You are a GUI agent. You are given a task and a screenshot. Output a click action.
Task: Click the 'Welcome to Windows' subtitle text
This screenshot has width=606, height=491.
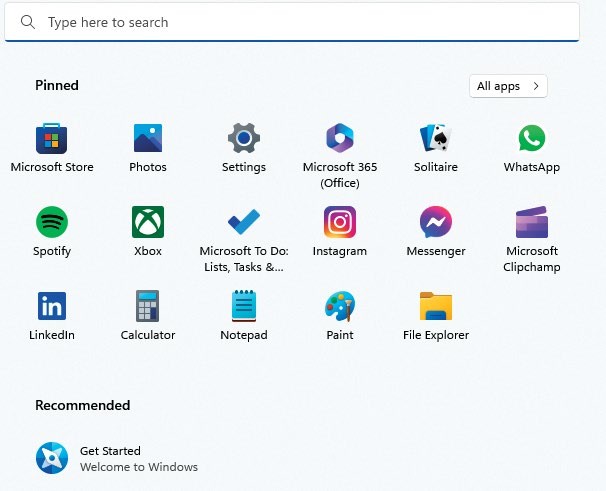pos(139,467)
